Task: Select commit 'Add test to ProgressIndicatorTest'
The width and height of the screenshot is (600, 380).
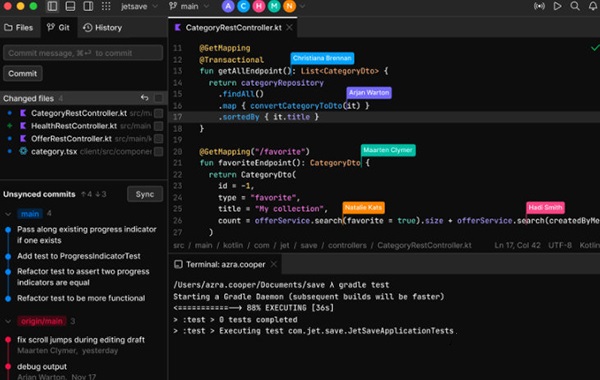Action: click(79, 256)
